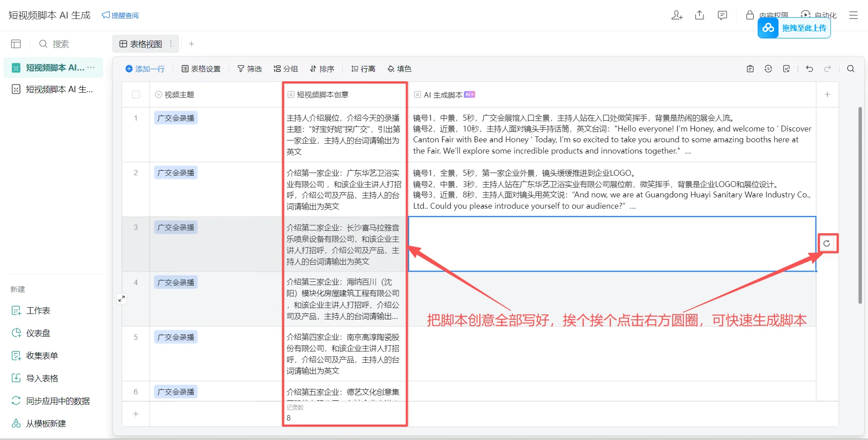The image size is (868, 440).
Task: Undo the last action
Action: pos(809,69)
